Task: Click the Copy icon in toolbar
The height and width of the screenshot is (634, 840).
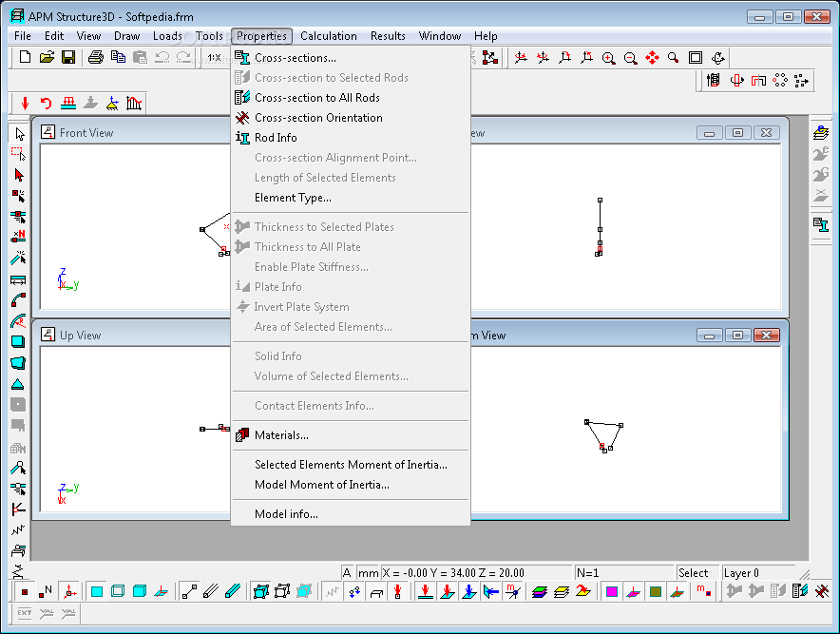Action: coord(118,57)
